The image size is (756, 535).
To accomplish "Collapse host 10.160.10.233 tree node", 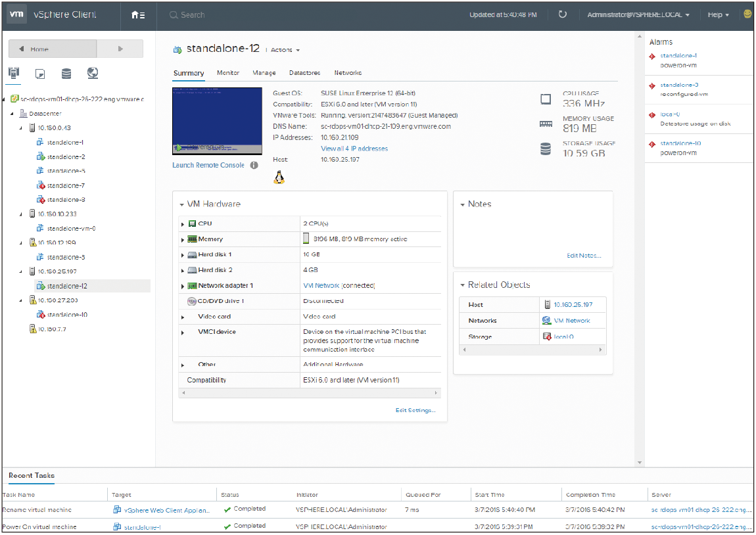I will tap(21, 214).
